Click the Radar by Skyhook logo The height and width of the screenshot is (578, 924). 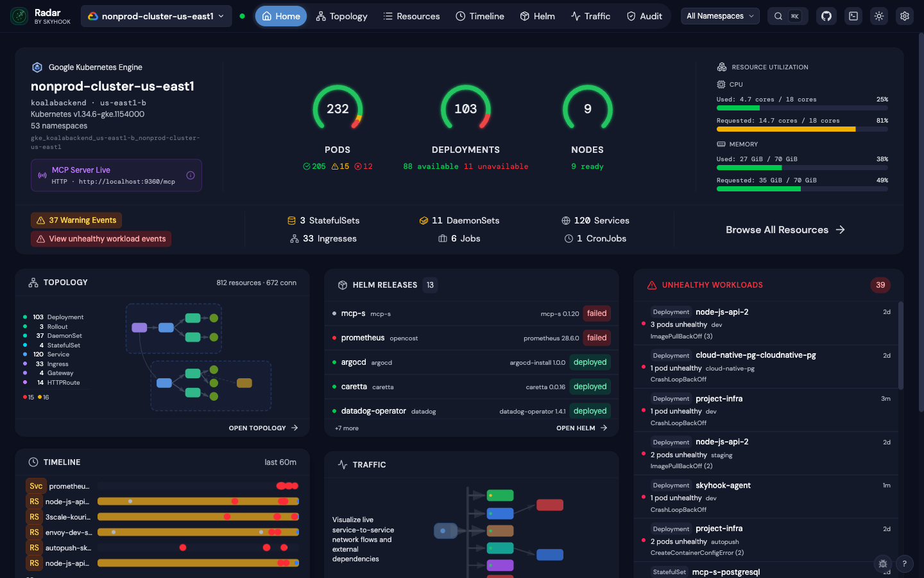coord(41,16)
